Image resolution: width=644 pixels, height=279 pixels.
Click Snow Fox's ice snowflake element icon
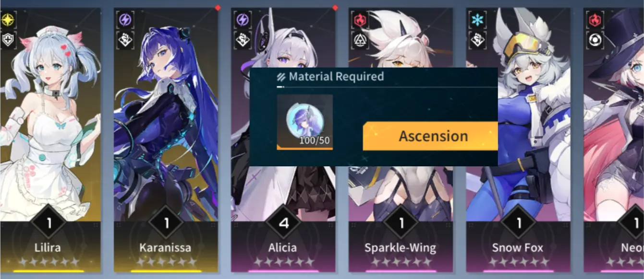click(x=478, y=20)
